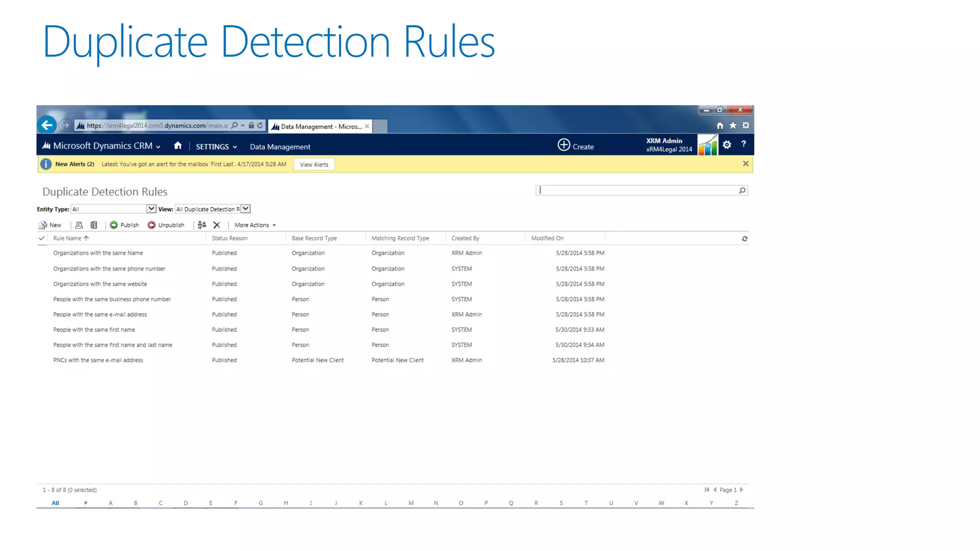Screen dimensions: 980x551
Task: Filter rules by letter P
Action: pos(486,503)
